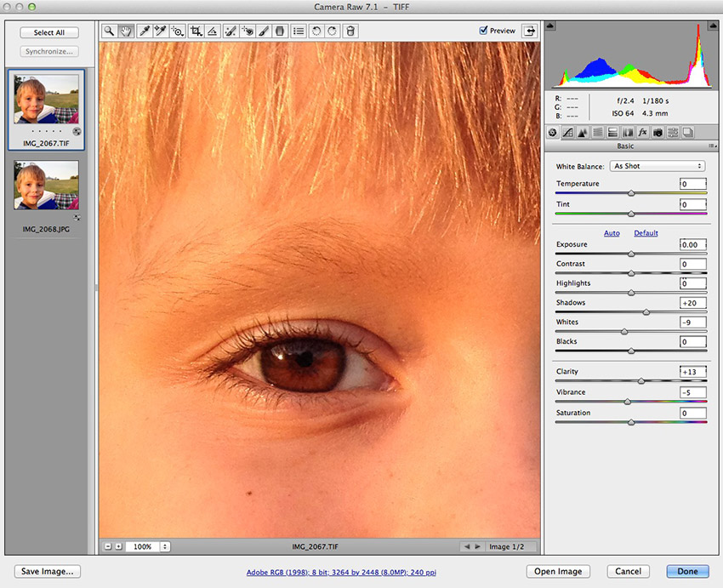Viewport: 723px width, 588px height.
Task: Go to the next image arrow
Action: [478, 546]
